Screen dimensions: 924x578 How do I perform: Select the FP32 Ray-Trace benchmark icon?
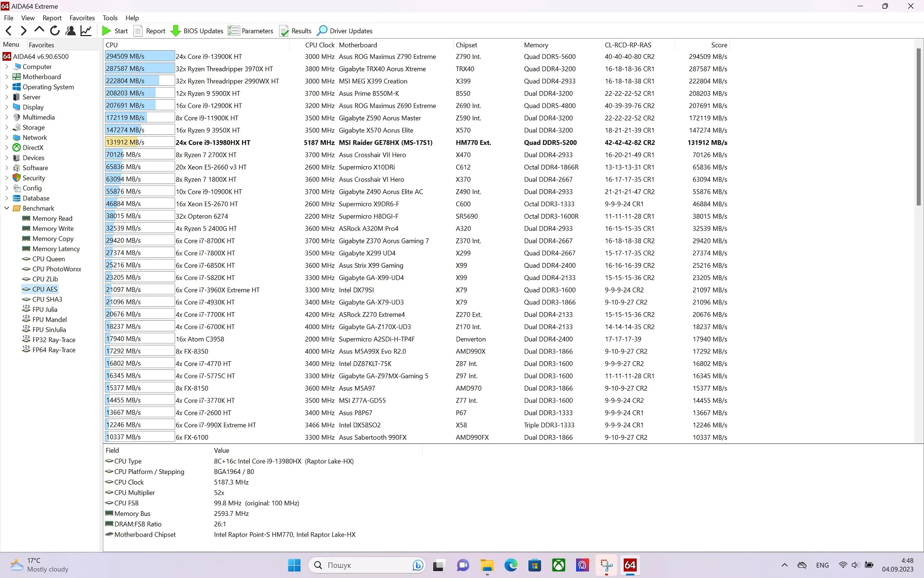(x=26, y=340)
